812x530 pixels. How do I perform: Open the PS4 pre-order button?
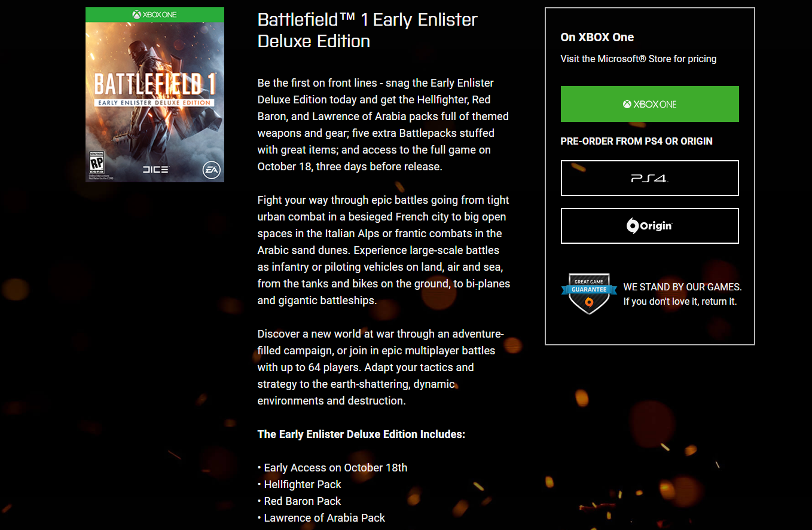(x=649, y=178)
